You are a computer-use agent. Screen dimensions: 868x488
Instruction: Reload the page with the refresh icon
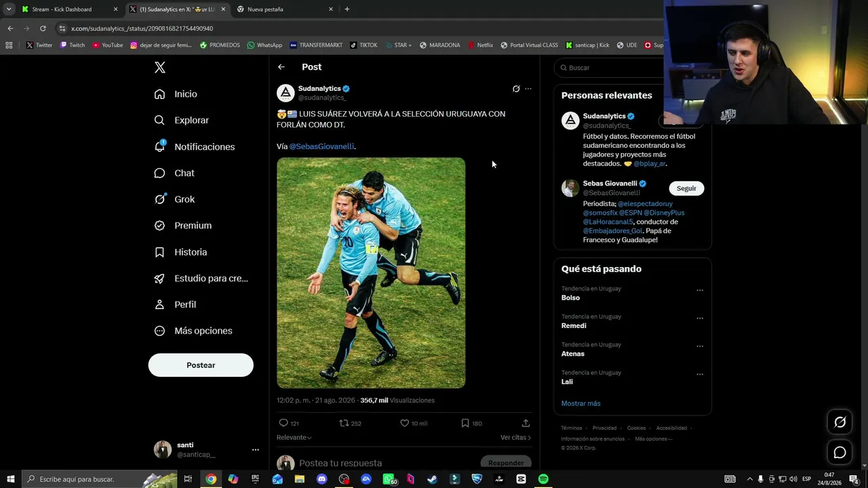(43, 28)
